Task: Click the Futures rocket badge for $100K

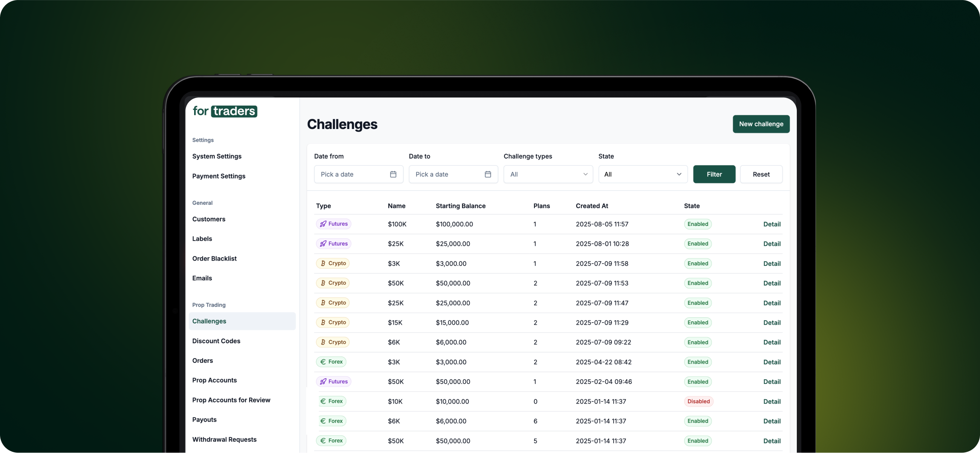Action: tap(333, 224)
